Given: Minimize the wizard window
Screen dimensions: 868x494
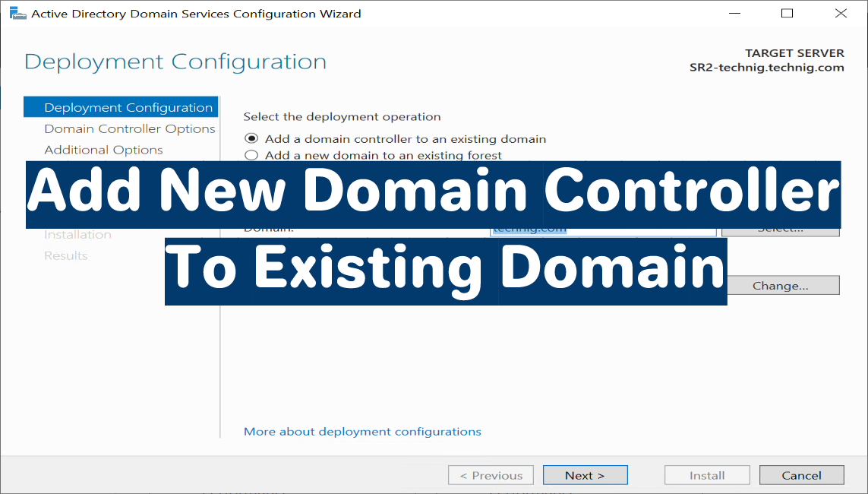Looking at the screenshot, I should pos(734,13).
